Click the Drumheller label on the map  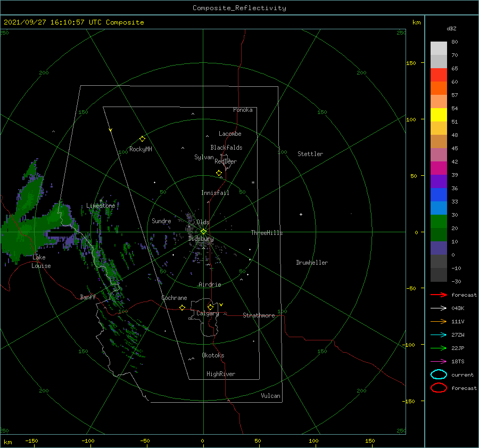pyautogui.click(x=312, y=263)
